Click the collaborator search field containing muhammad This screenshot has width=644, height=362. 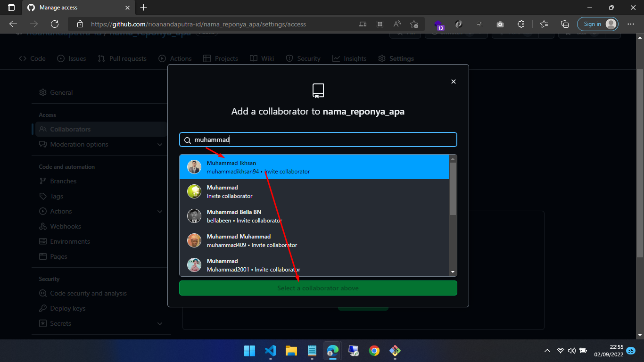[x=318, y=140]
